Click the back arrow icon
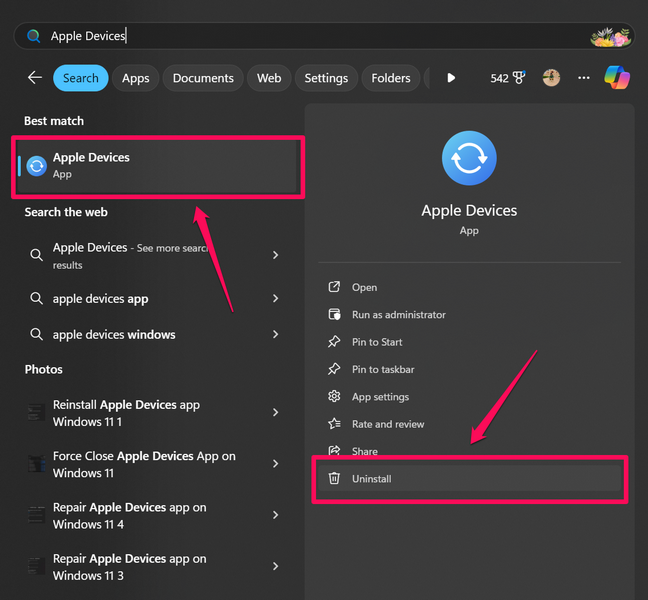This screenshot has width=648, height=600. click(x=35, y=78)
